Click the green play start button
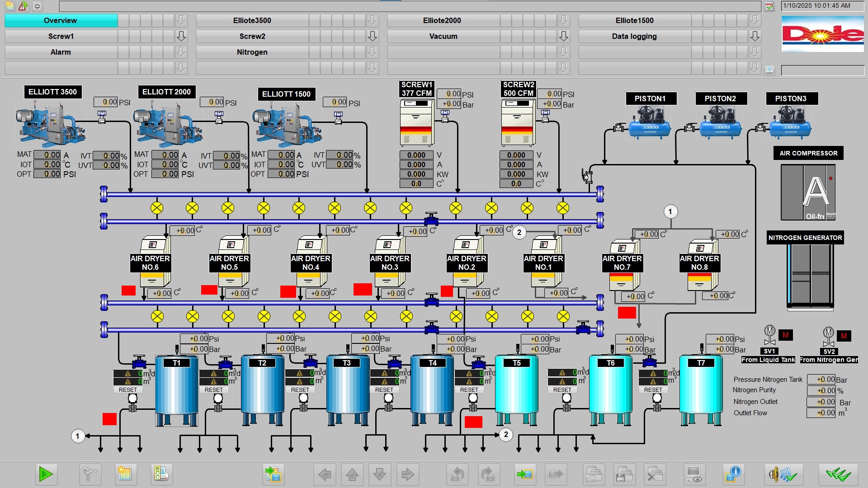Viewport: 868px width, 488px height. [x=46, y=474]
